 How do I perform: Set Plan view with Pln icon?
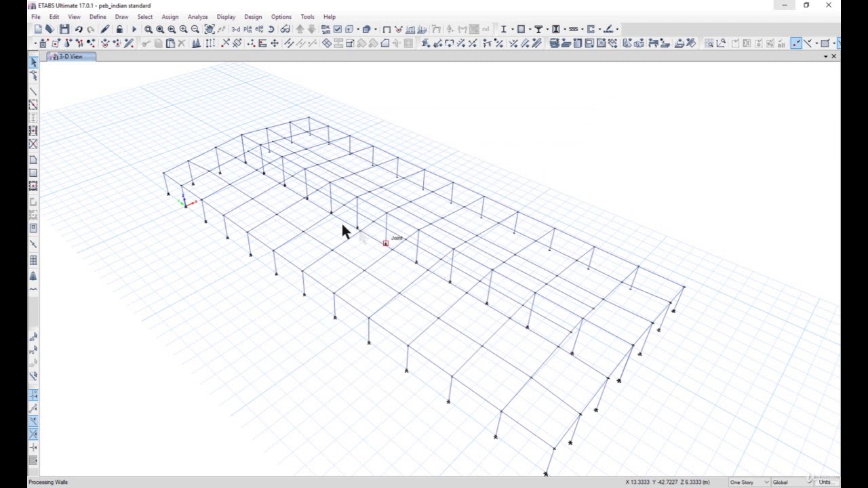click(x=248, y=29)
